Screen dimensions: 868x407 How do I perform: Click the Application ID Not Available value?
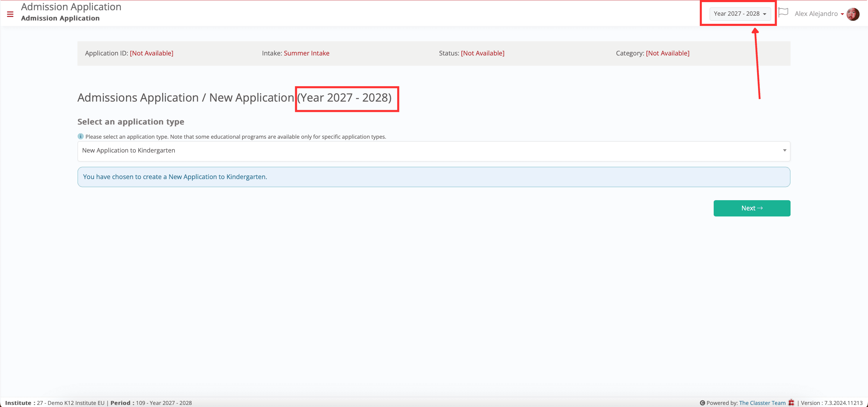coord(151,53)
